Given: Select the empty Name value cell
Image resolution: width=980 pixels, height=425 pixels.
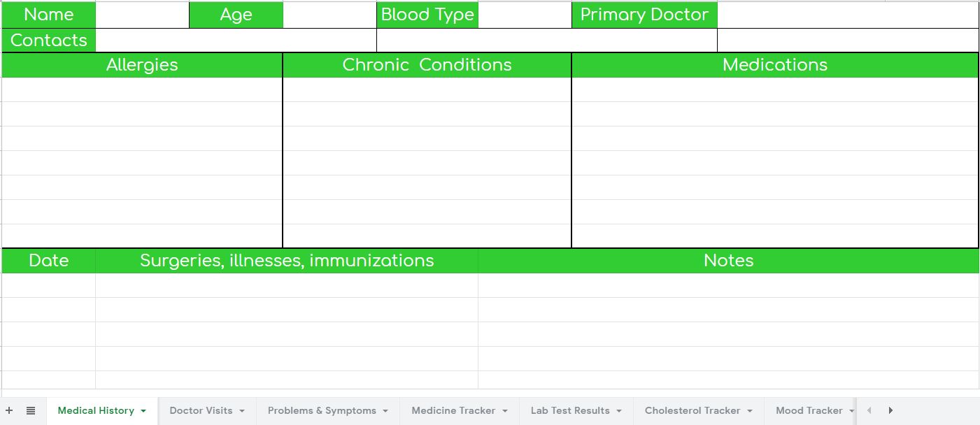Looking at the screenshot, I should (x=142, y=15).
